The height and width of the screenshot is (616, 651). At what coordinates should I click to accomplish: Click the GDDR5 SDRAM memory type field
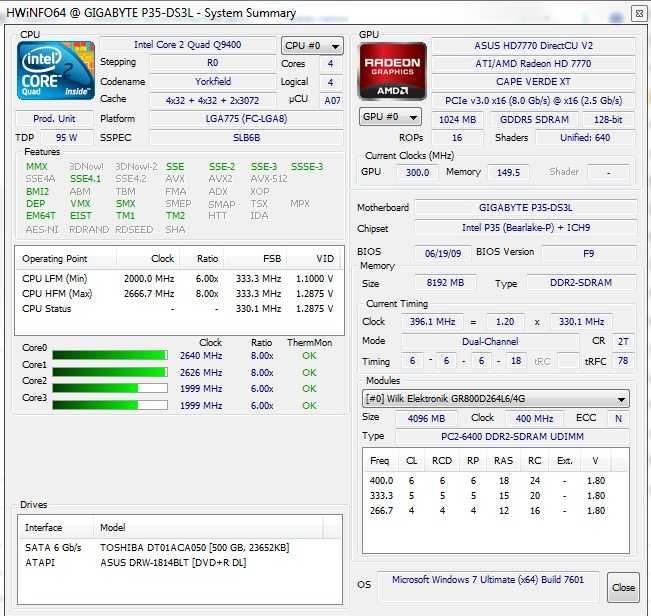tap(534, 120)
